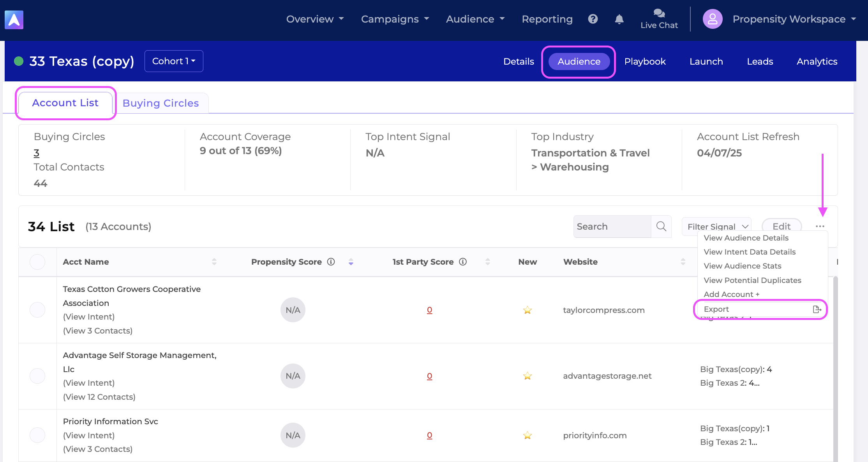Click the table vertical scrollbar
Image resolution: width=868 pixels, height=462 pixels.
coord(835,369)
